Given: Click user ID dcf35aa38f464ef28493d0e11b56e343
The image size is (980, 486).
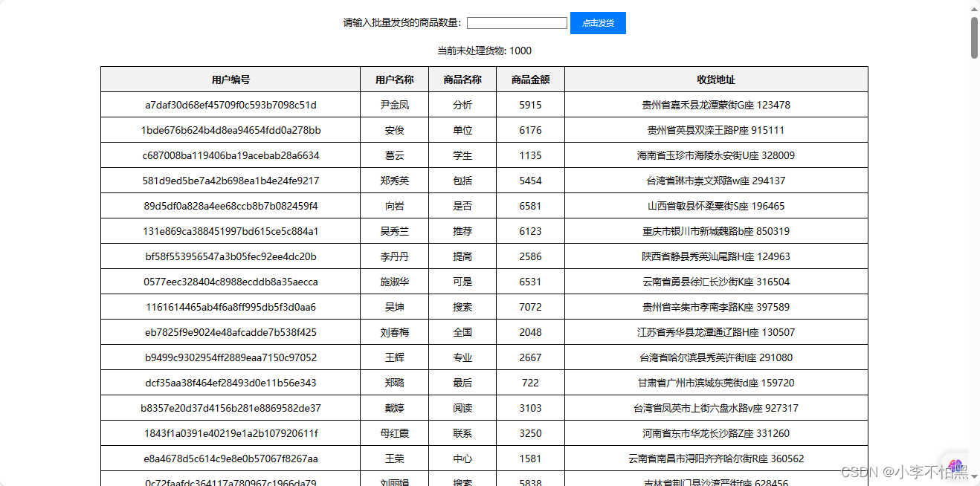Looking at the screenshot, I should pyautogui.click(x=231, y=383).
